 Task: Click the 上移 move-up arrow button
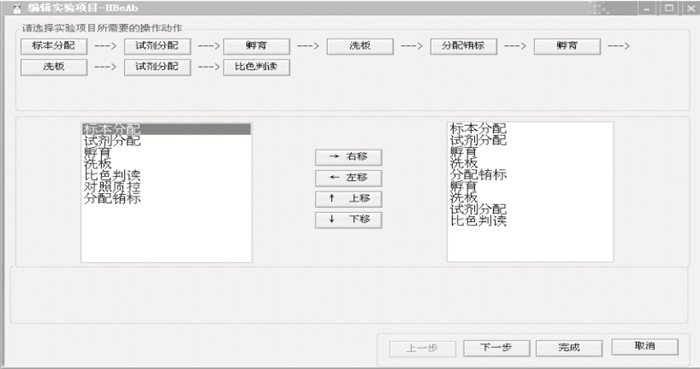(x=348, y=199)
